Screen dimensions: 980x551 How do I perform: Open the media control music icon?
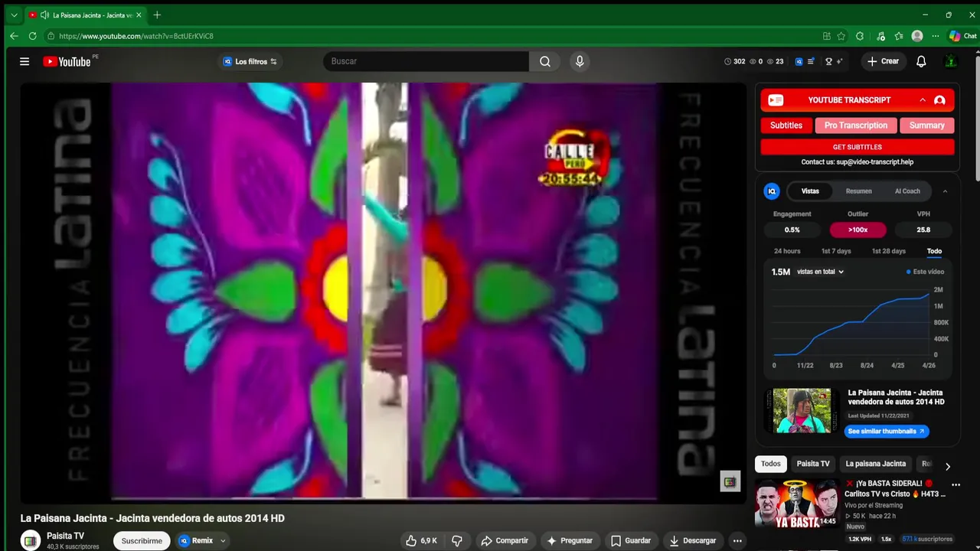881,36
